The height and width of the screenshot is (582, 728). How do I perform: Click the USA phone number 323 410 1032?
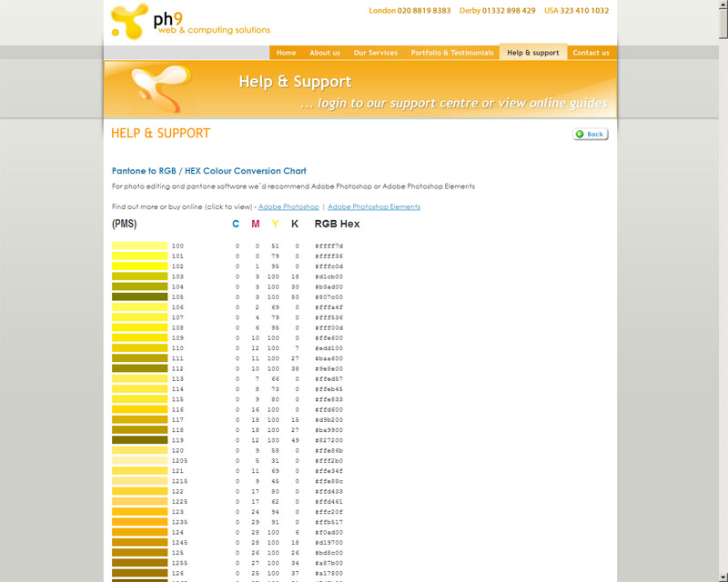584,10
